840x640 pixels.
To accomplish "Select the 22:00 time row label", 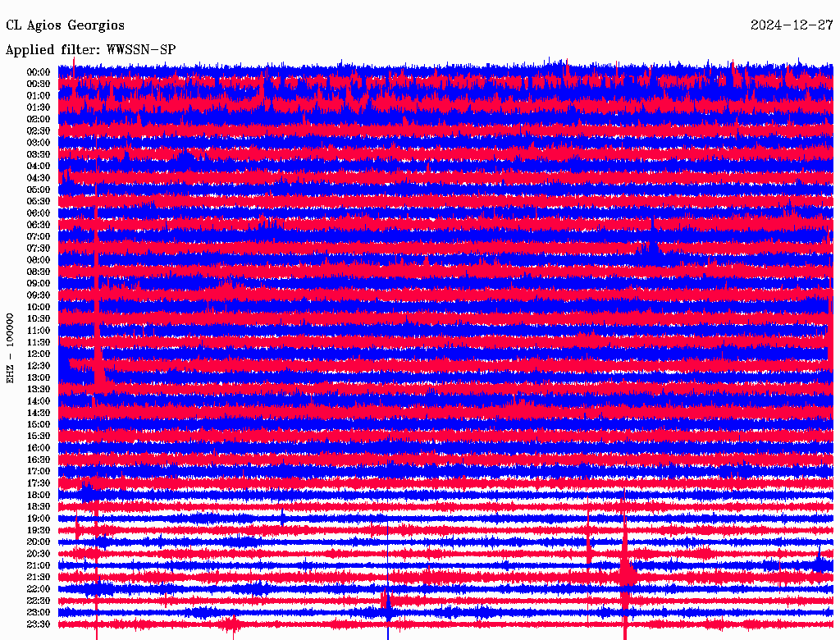I will (39, 589).
